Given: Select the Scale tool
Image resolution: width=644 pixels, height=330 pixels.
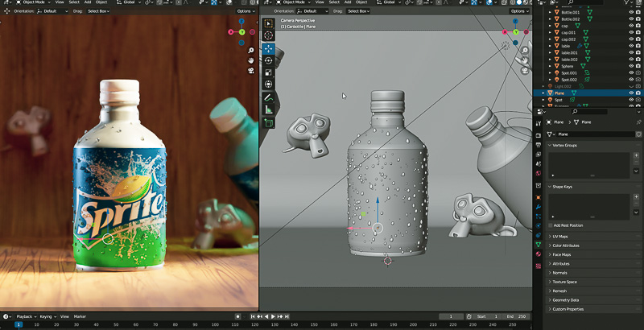Looking at the screenshot, I should (269, 72).
